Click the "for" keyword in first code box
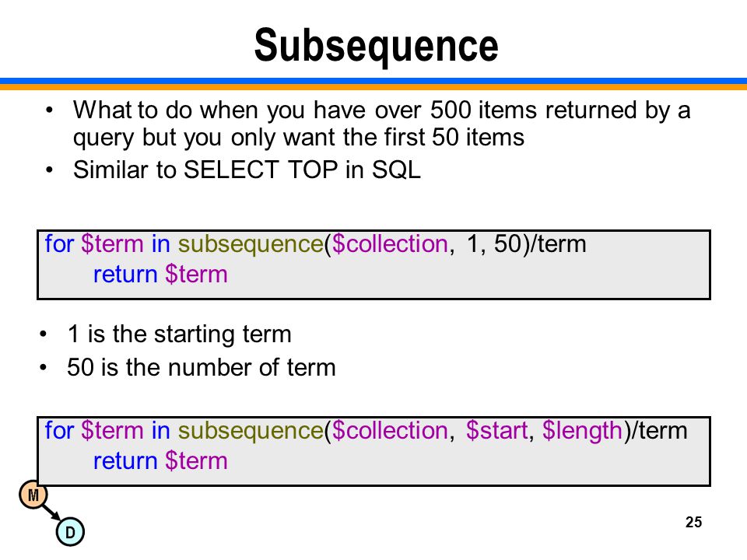The height and width of the screenshot is (560, 747). coord(59,243)
